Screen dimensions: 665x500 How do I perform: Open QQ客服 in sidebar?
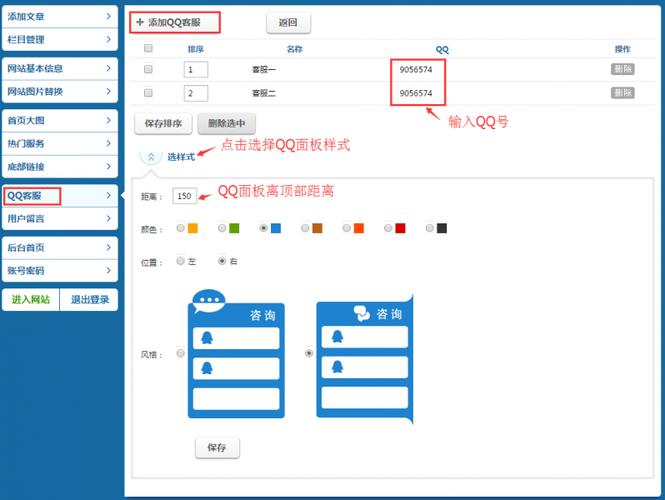tap(60, 196)
